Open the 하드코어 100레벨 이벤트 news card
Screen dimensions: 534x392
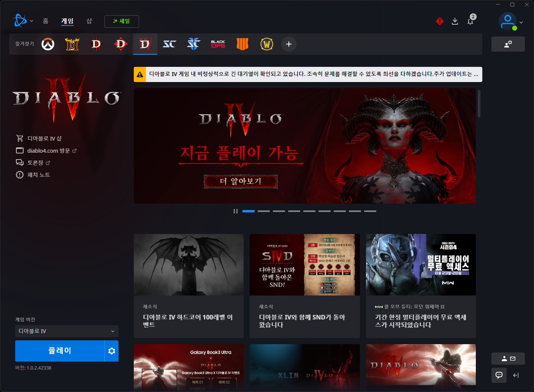click(x=189, y=286)
